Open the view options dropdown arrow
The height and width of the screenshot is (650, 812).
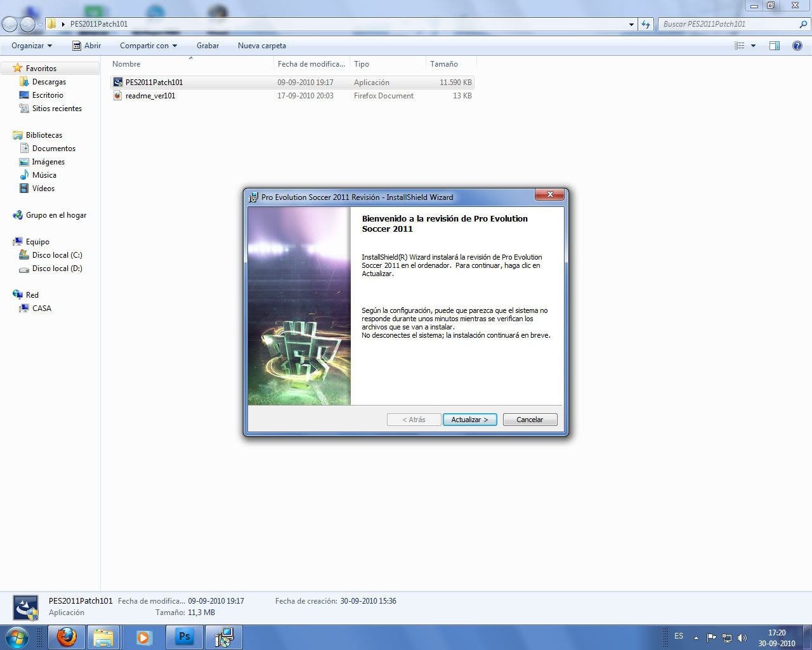753,46
